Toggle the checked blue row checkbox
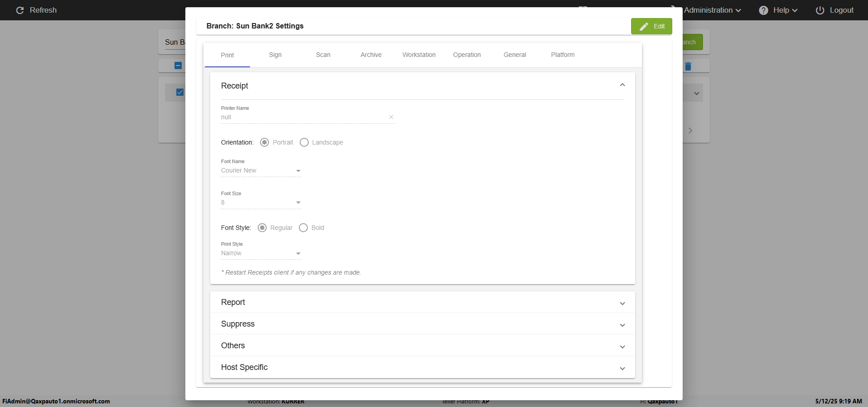This screenshot has height=407, width=868. coord(180,92)
